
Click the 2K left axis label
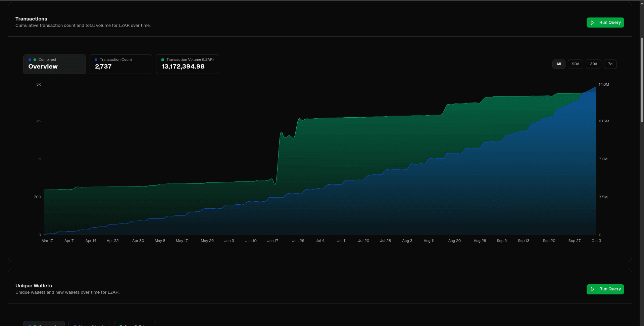coord(39,121)
